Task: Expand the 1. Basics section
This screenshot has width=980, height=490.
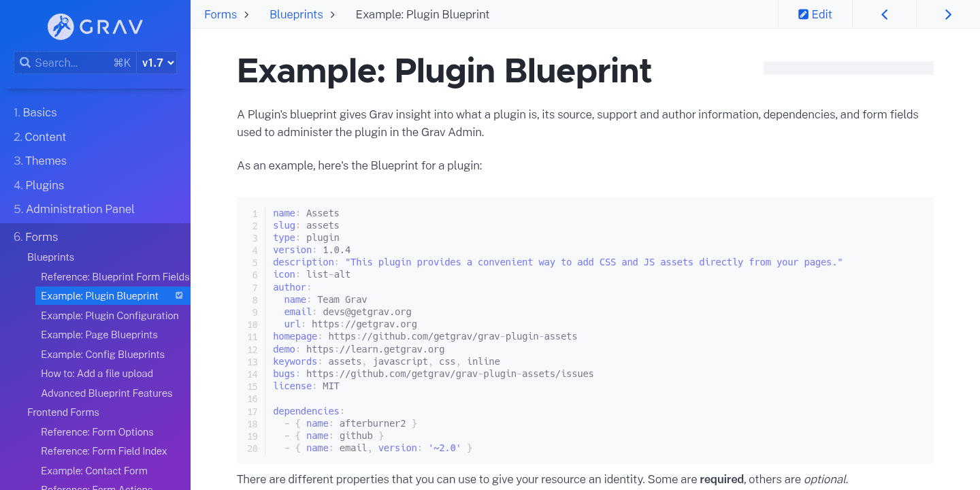Action: (x=35, y=112)
